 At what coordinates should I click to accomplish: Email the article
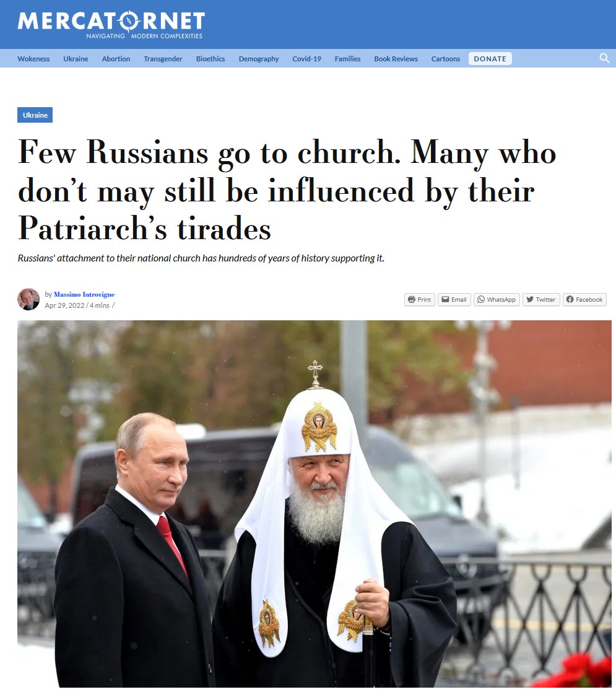pyautogui.click(x=454, y=299)
